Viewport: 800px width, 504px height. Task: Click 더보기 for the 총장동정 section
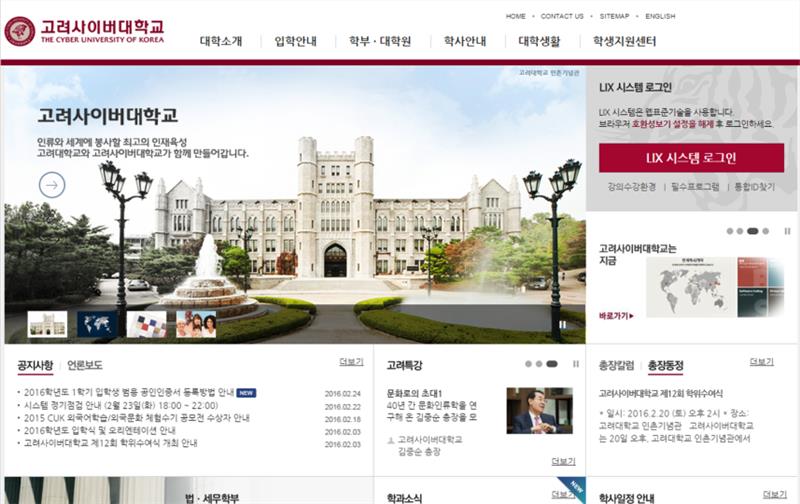click(762, 362)
